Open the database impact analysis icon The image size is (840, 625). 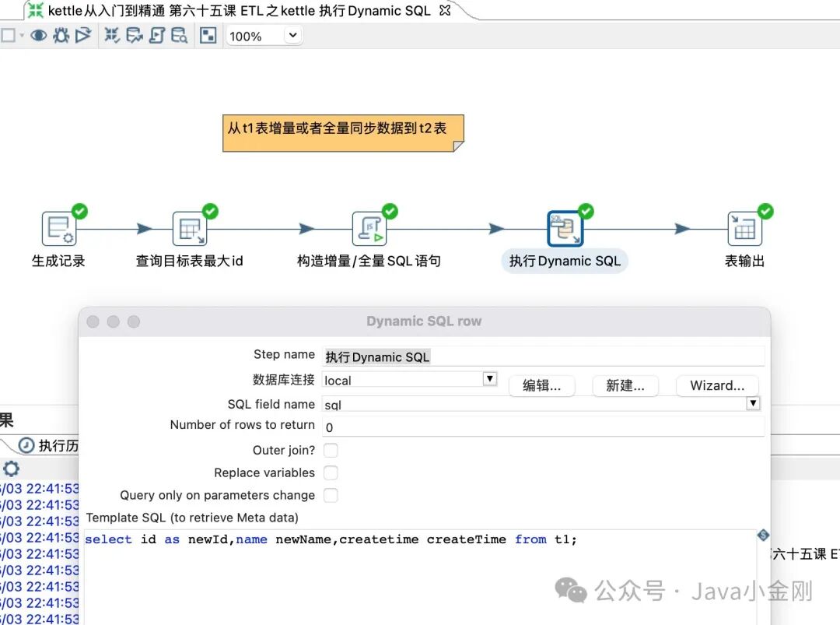134,35
